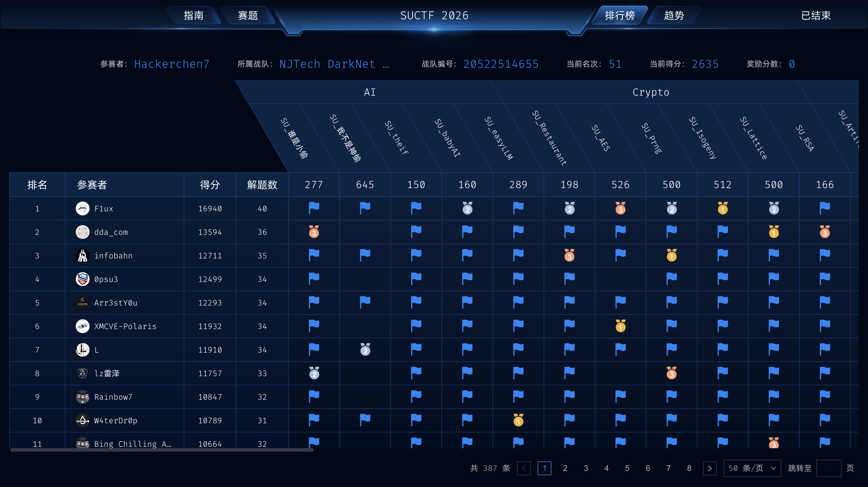868x487 pixels.
Task: Click L's silver medal under SU_我不是神偷
Action: pos(365,349)
